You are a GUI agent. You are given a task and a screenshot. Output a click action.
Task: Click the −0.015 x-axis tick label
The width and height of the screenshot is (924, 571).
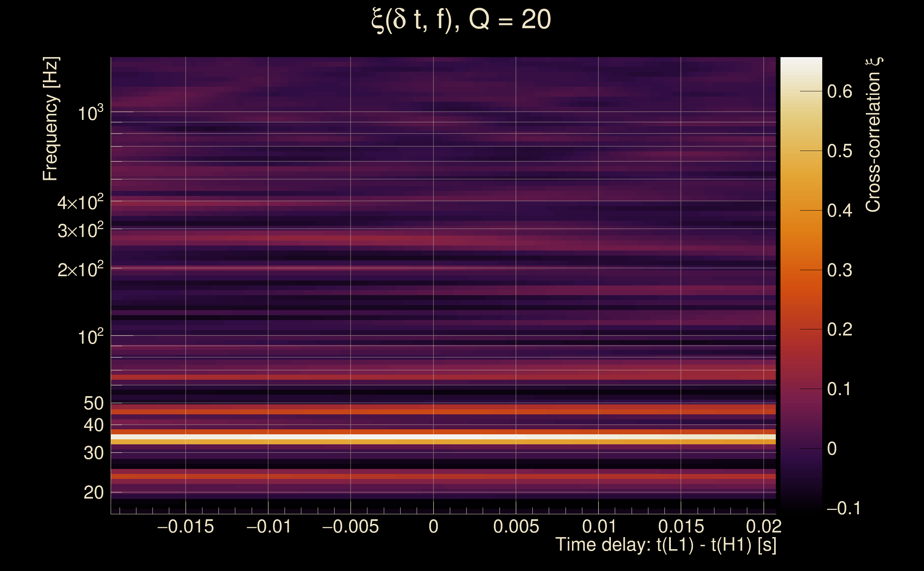pos(186,526)
